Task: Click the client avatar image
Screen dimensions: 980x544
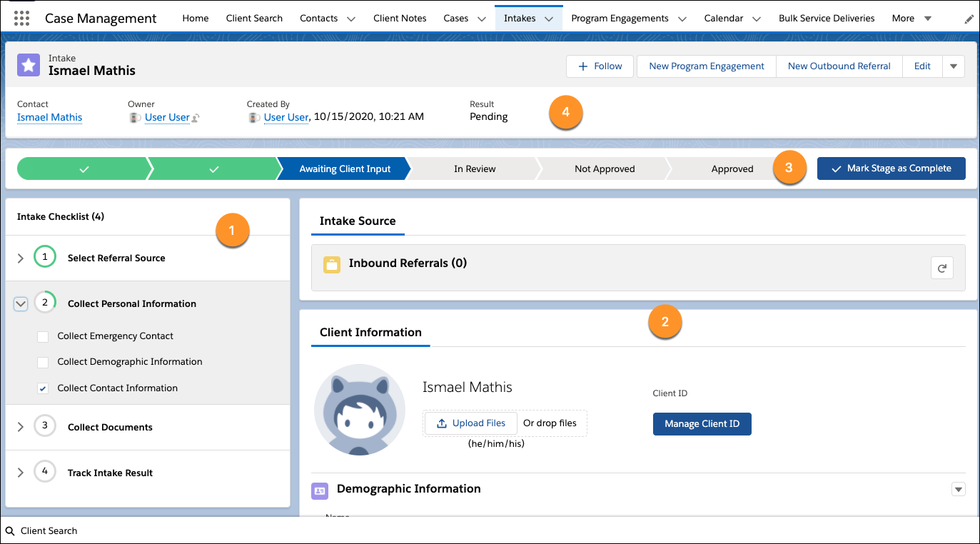Action: point(359,409)
